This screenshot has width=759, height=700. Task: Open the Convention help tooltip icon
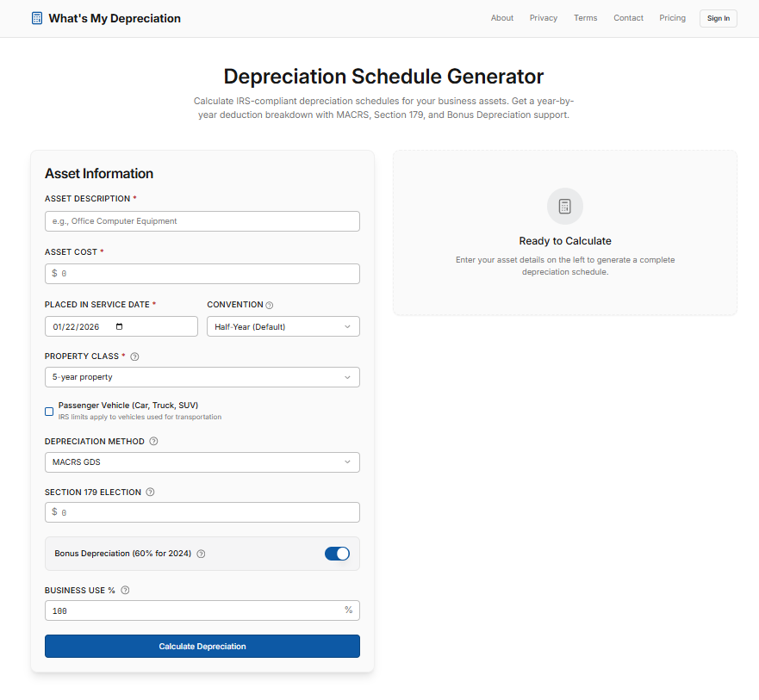click(x=269, y=304)
